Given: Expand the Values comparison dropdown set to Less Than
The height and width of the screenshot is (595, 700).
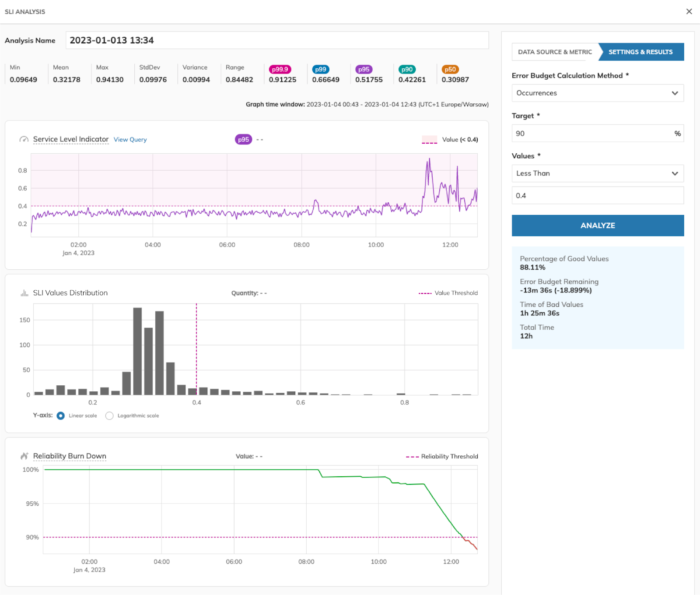Looking at the screenshot, I should pos(597,173).
